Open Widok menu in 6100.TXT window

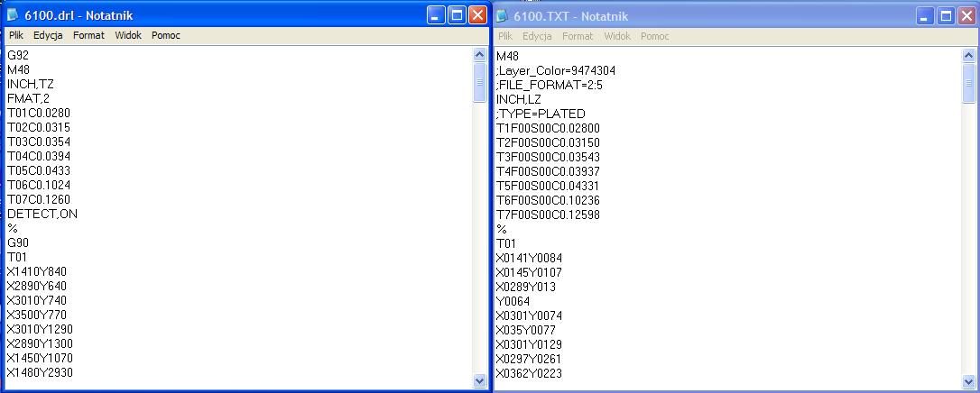coord(617,36)
